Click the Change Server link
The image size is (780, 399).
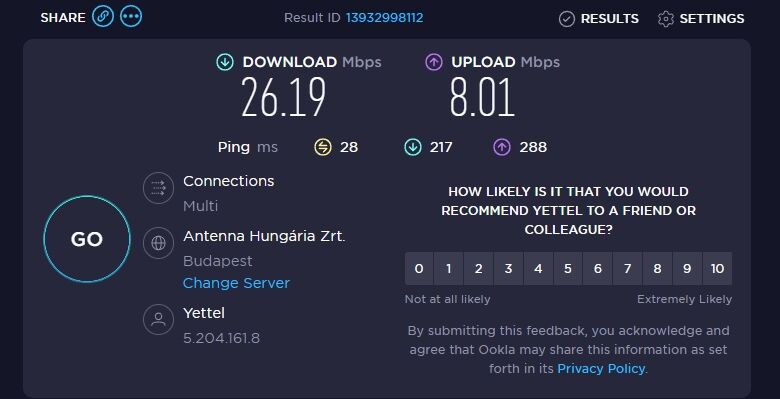tap(236, 283)
